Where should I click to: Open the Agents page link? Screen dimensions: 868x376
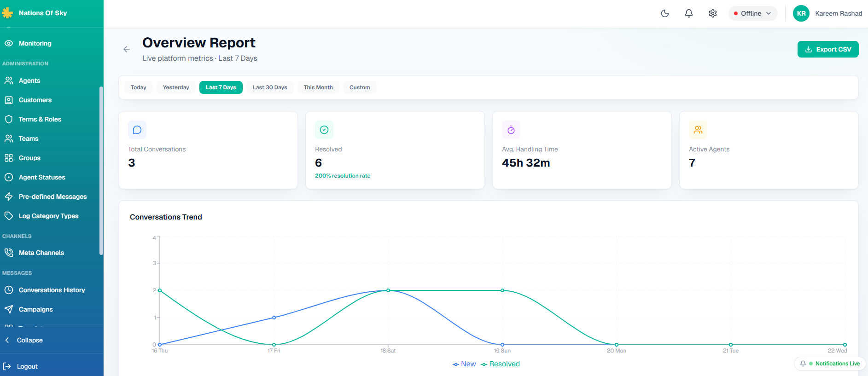click(x=29, y=81)
